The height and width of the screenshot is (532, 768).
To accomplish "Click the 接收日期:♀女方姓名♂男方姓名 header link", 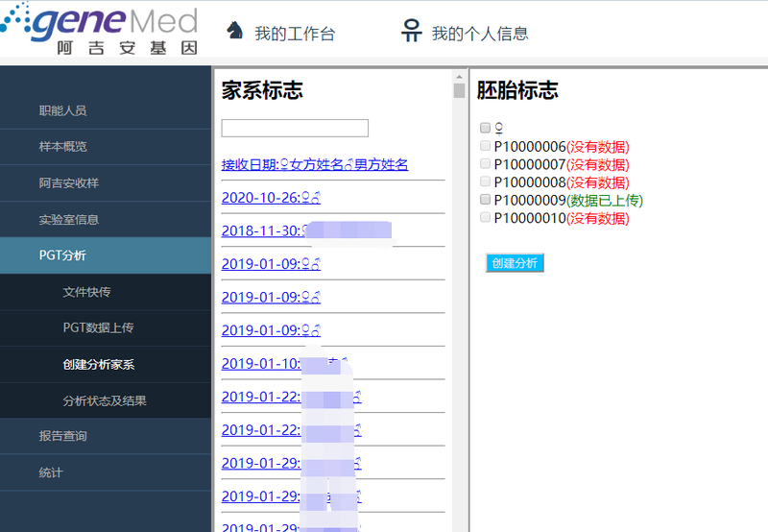I will coord(315,164).
